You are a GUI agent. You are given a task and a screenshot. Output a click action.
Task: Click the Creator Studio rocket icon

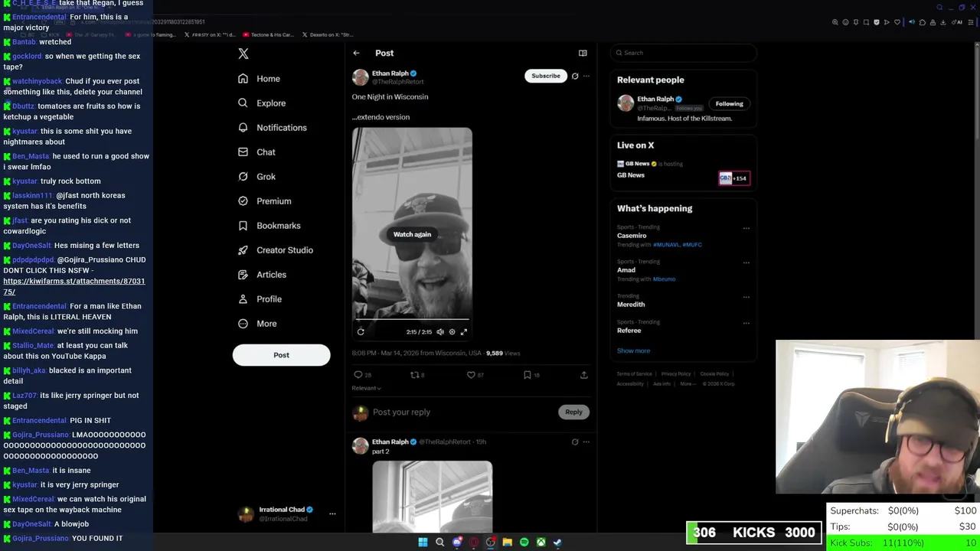click(x=243, y=250)
